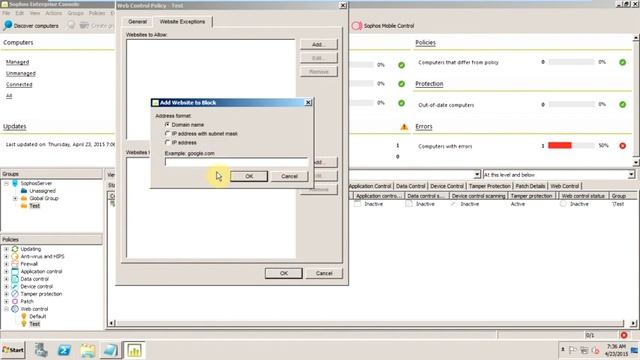Select Test web control policy

coord(35,324)
